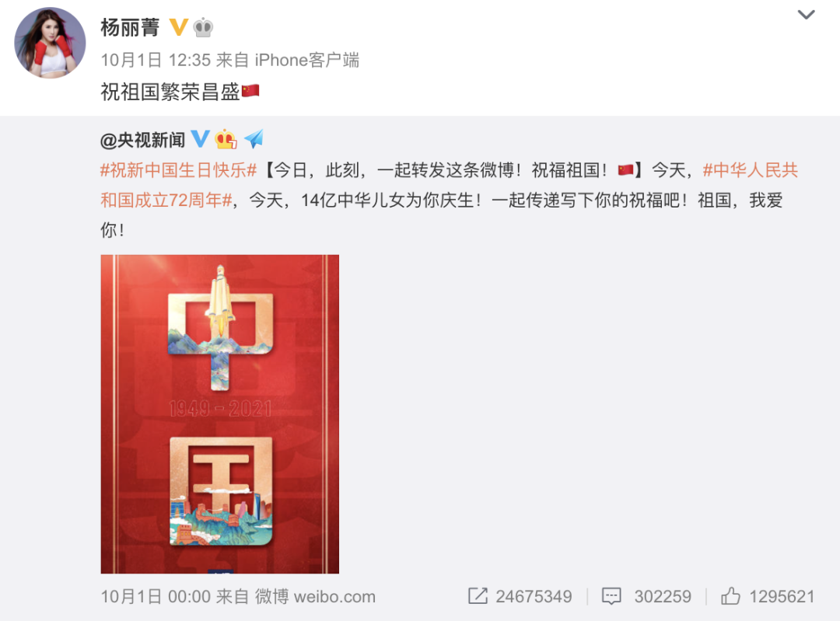Open the @央视新闻 account link
Screen dimensions: 840x621
click(x=142, y=140)
